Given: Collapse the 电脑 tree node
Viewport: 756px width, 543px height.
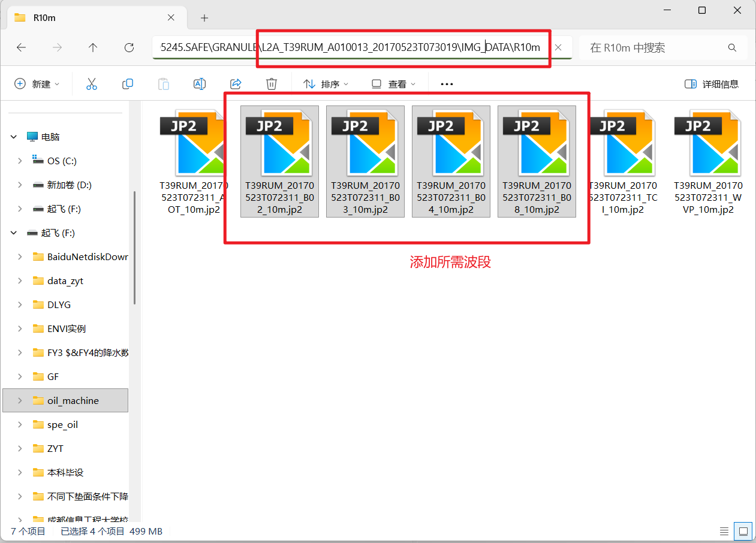Looking at the screenshot, I should pos(14,137).
